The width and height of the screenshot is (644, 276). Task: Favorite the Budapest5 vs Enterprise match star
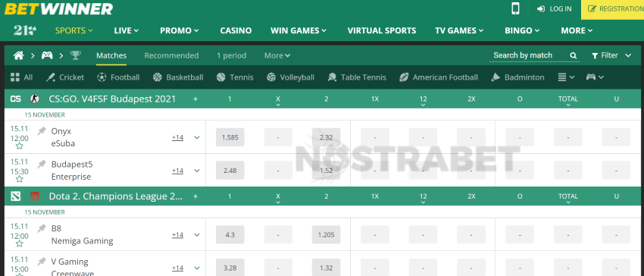click(19, 179)
